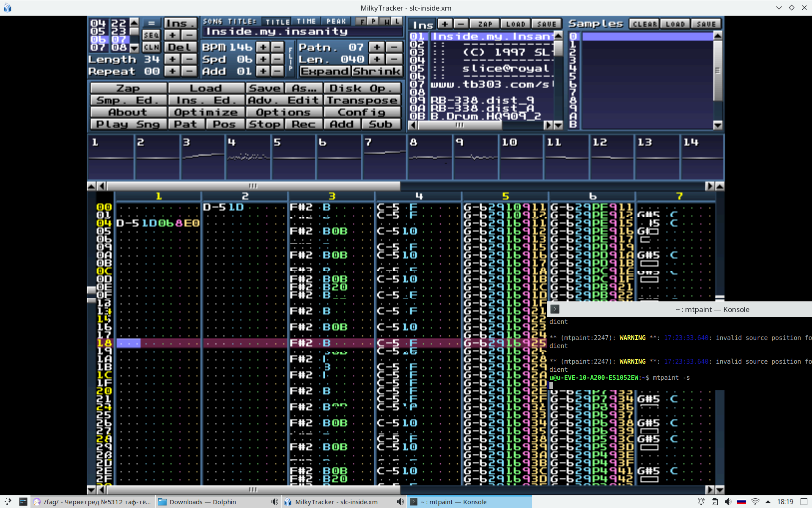Stop song playback
Viewport: 812px width, 508px height.
(x=264, y=124)
